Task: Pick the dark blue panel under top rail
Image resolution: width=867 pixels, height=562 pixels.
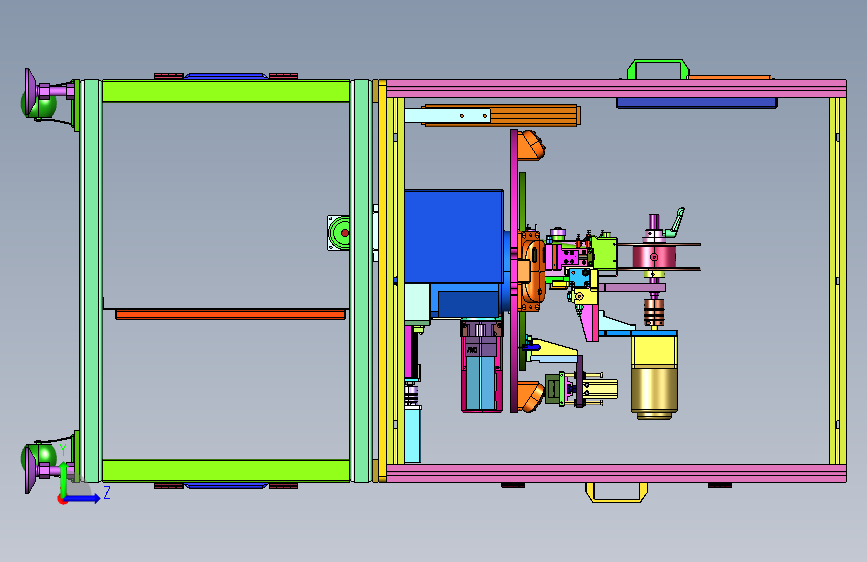Action: pos(697,103)
